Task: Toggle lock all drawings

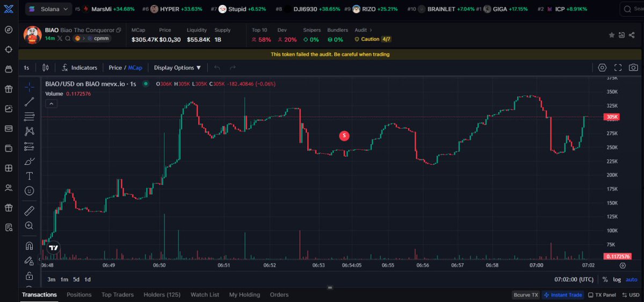Action: 29,275
